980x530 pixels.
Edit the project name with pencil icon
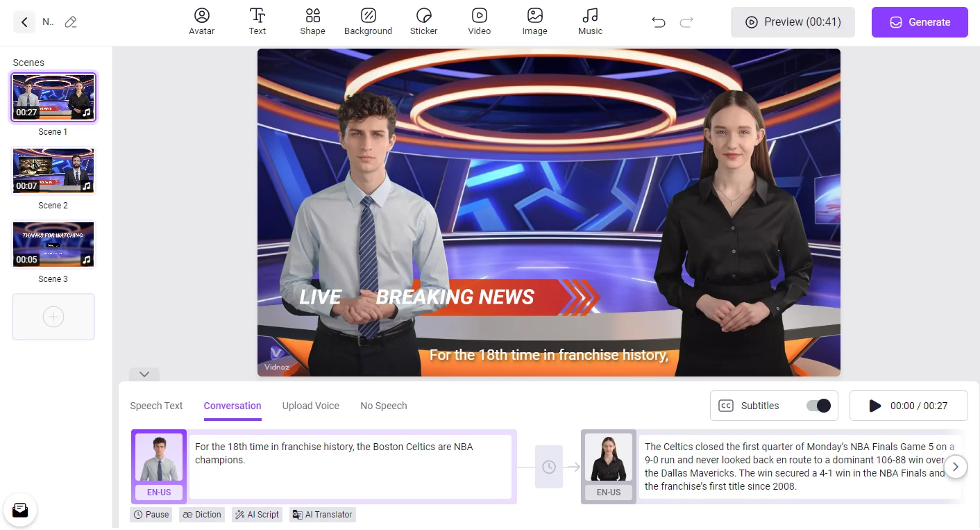(x=70, y=22)
